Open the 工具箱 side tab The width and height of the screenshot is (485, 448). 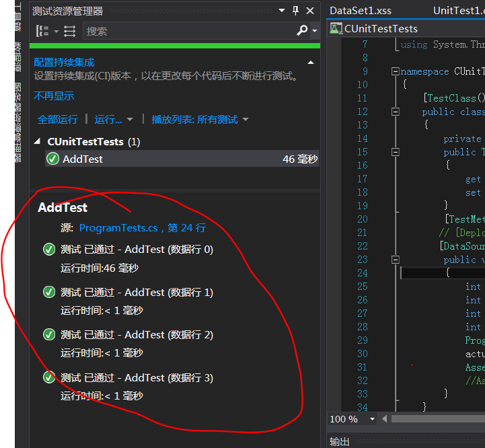[18, 17]
